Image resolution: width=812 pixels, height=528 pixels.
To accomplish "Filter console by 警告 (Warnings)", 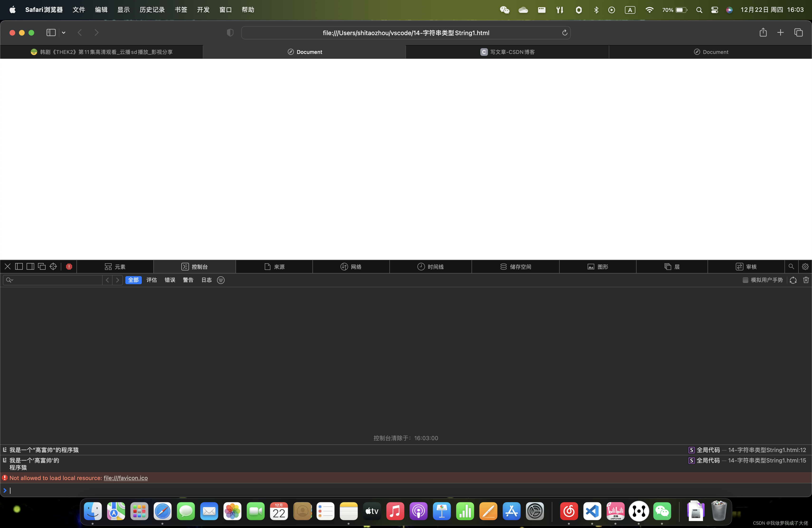I will click(188, 280).
